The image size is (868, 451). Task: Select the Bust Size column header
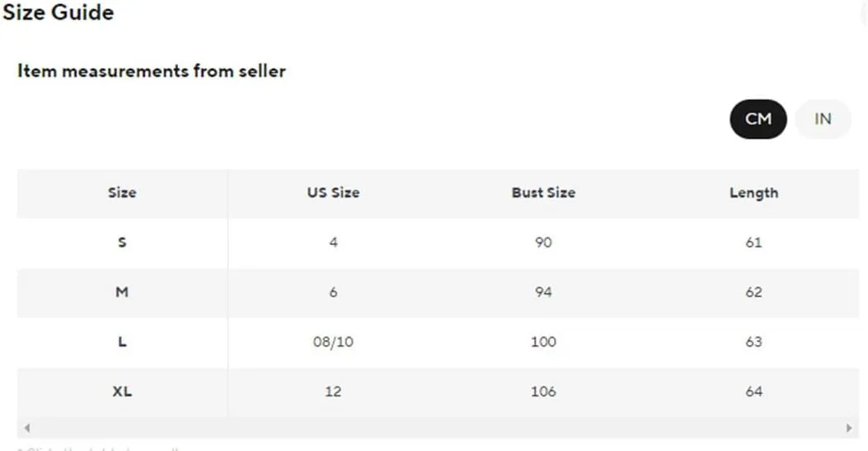[x=543, y=193]
